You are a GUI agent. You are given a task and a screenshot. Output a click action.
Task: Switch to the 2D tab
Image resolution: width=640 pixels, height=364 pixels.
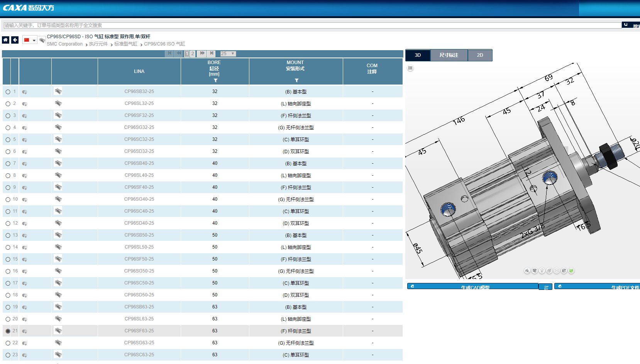point(480,55)
